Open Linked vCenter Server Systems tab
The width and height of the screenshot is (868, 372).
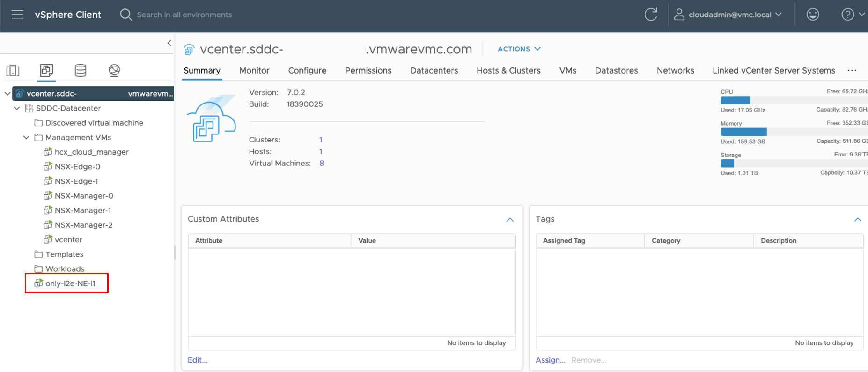[x=774, y=70]
